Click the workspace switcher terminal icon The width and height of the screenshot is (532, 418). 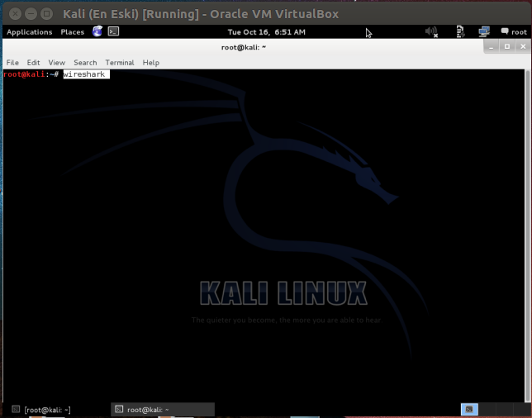pyautogui.click(x=469, y=410)
